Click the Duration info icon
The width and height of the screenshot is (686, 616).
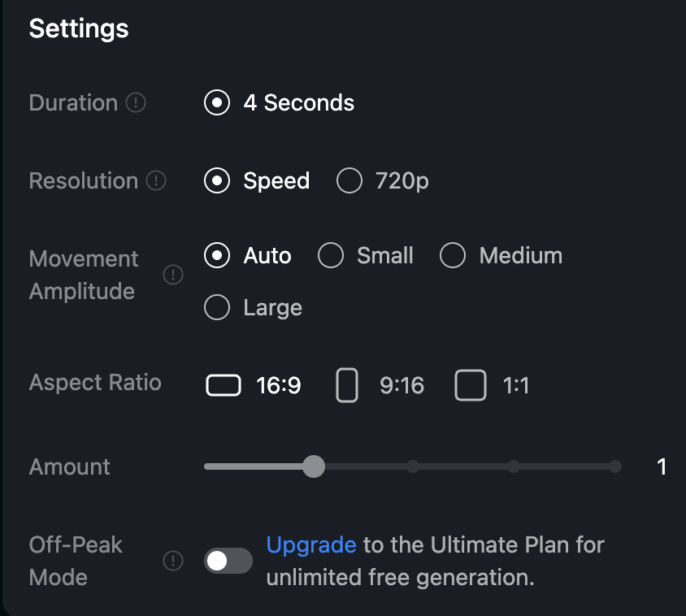pos(137,103)
